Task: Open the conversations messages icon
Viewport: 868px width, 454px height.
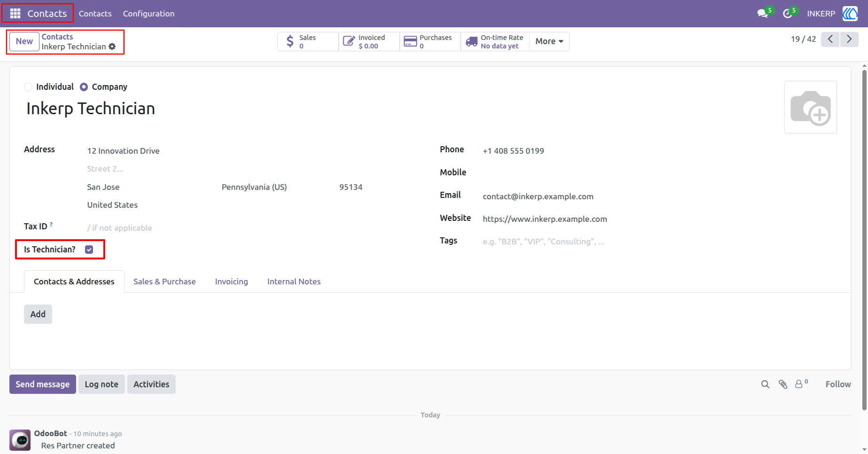Action: [x=763, y=14]
